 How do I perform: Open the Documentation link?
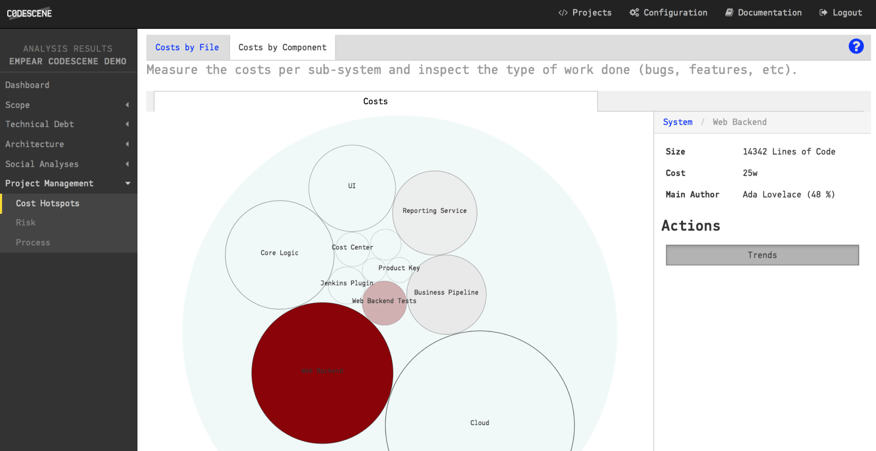click(763, 13)
